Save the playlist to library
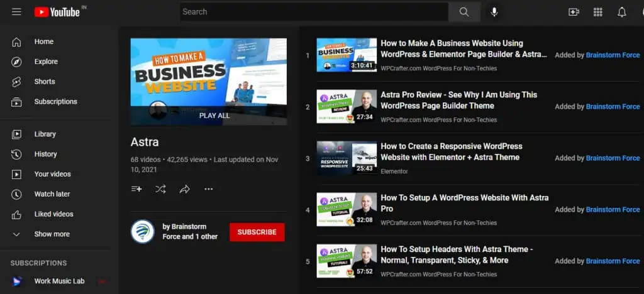The height and width of the screenshot is (294, 644). (x=136, y=189)
